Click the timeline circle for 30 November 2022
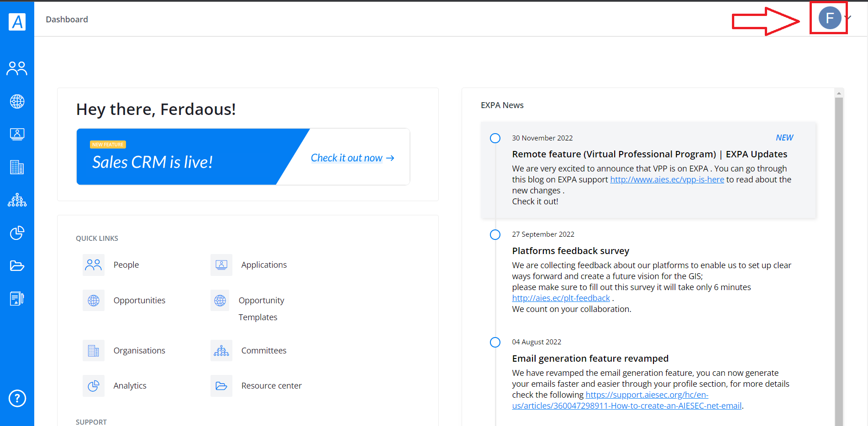The height and width of the screenshot is (426, 868). [495, 138]
